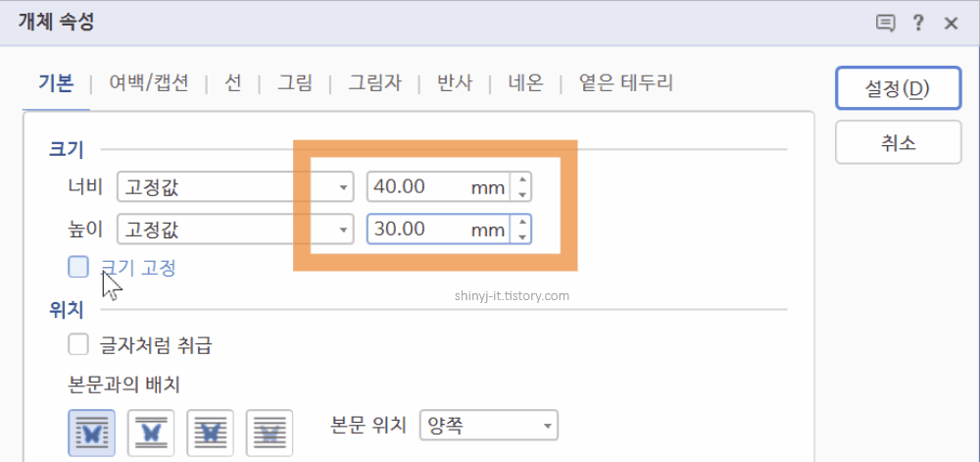
Task: Open the 높이 고정값 dropdown
Action: (235, 231)
